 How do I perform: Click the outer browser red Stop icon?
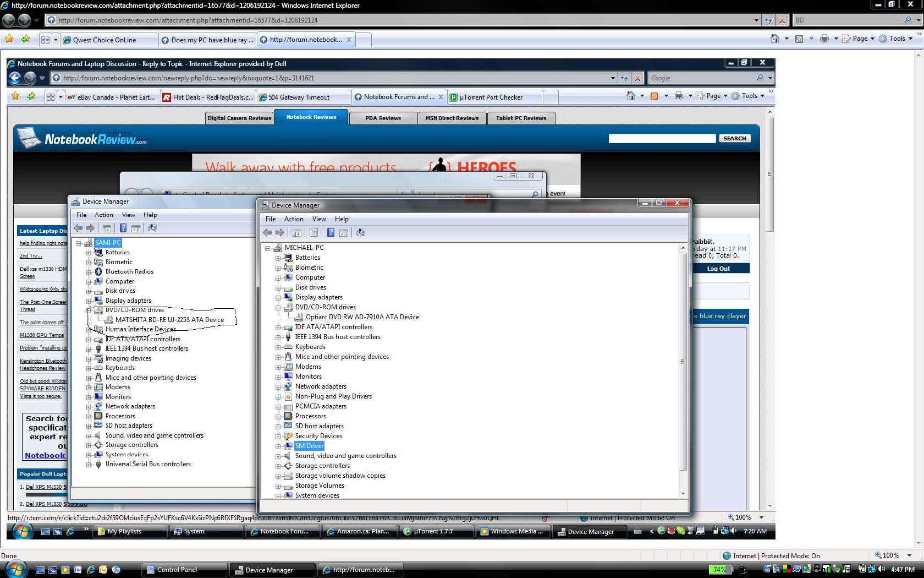[782, 20]
